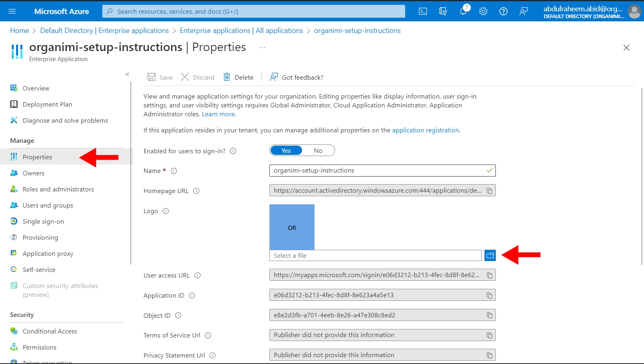Click the Azure search bar
The image size is (644, 364).
pyautogui.click(x=254, y=11)
